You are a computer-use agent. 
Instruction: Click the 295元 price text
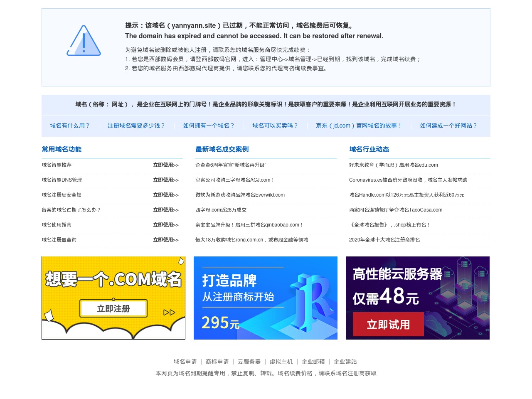pyautogui.click(x=221, y=323)
